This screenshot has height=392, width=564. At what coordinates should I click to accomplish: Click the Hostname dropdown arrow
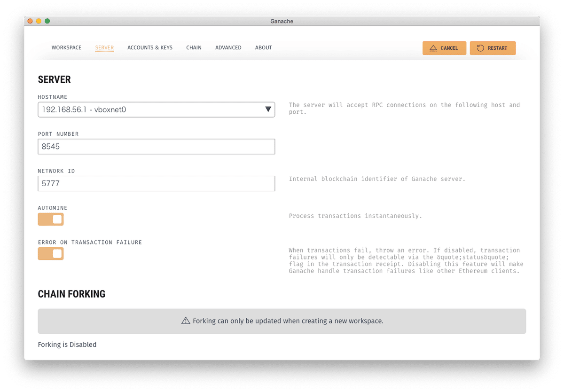(268, 110)
